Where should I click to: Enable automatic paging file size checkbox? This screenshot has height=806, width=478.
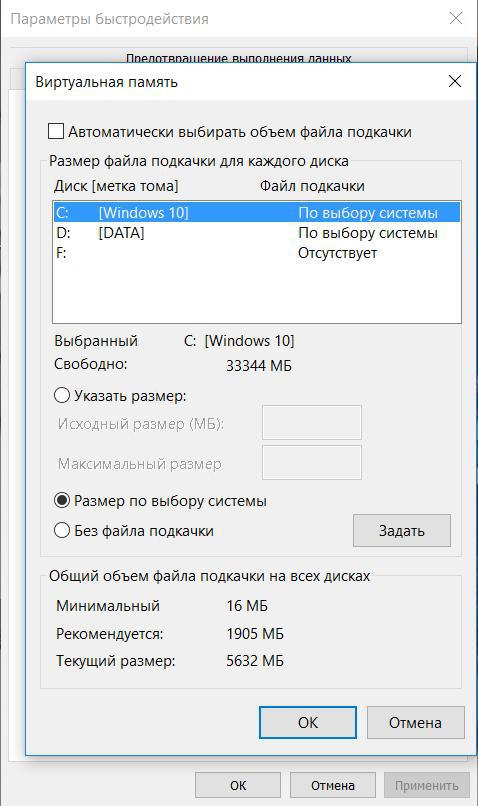[x=56, y=132]
